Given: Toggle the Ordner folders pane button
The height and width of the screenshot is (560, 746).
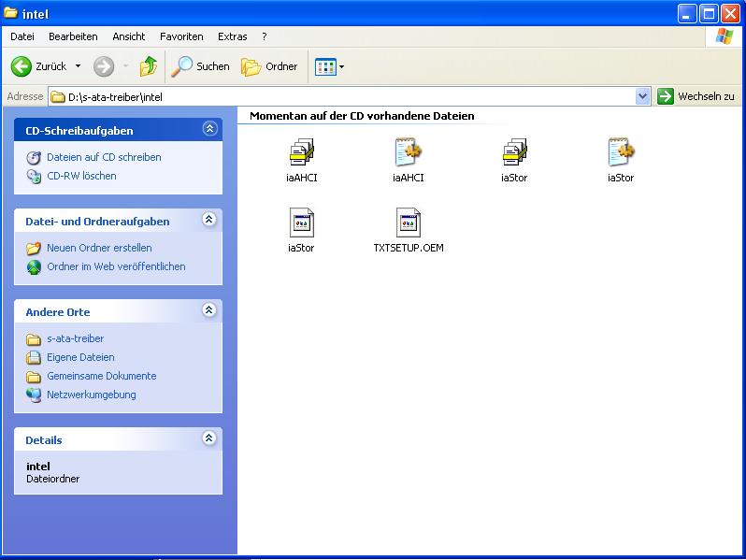Looking at the screenshot, I should [x=269, y=66].
